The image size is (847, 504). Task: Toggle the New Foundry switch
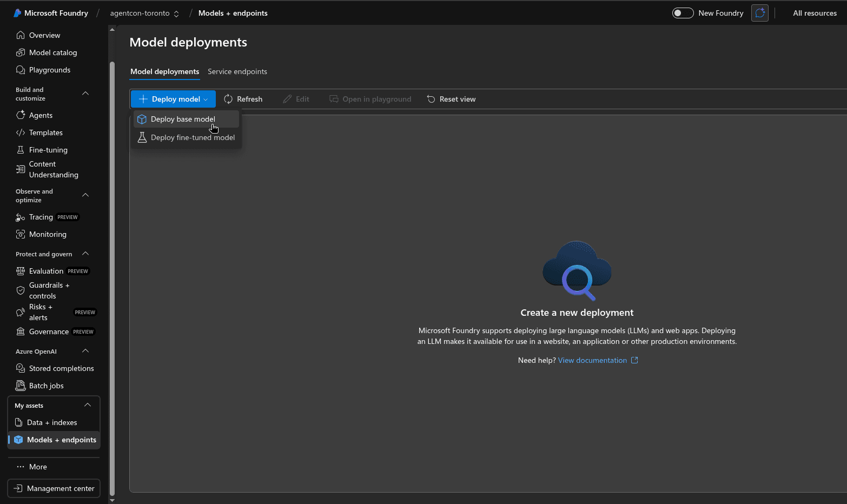tap(683, 12)
